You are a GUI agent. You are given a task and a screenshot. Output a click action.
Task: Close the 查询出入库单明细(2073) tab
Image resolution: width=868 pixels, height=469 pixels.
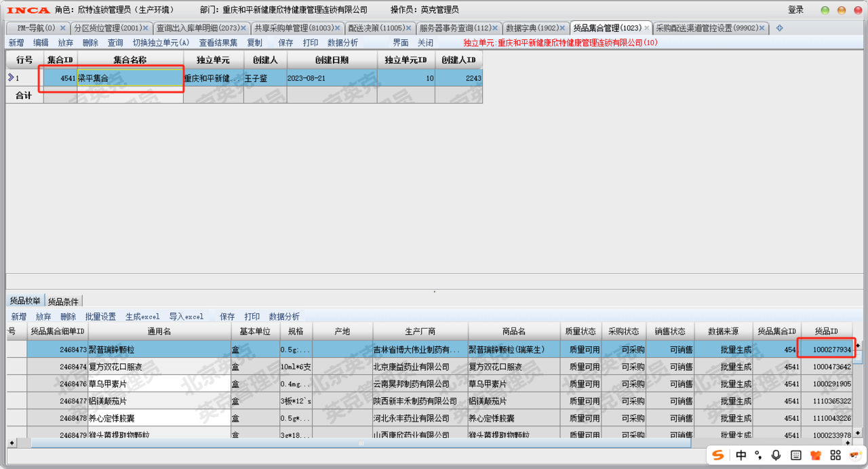click(243, 28)
